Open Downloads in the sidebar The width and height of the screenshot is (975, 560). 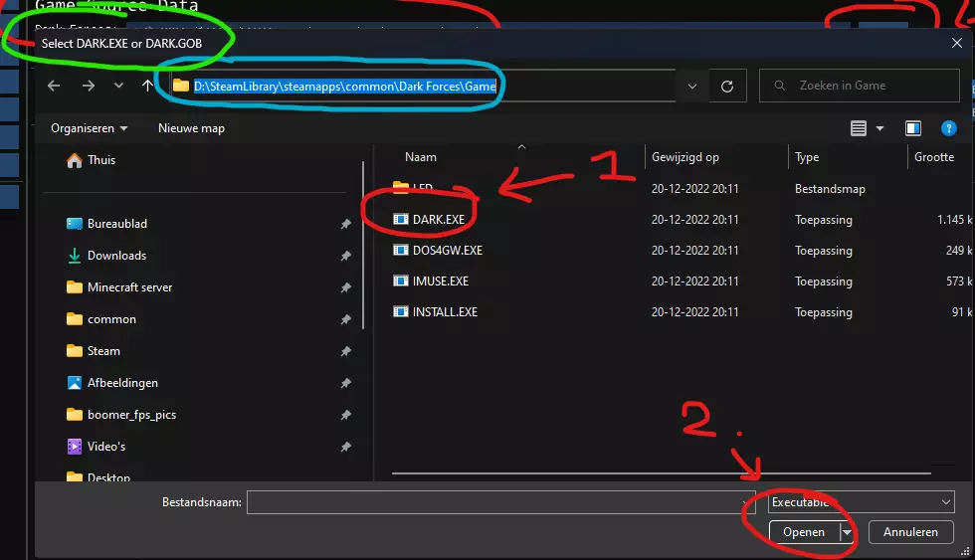tap(106, 256)
